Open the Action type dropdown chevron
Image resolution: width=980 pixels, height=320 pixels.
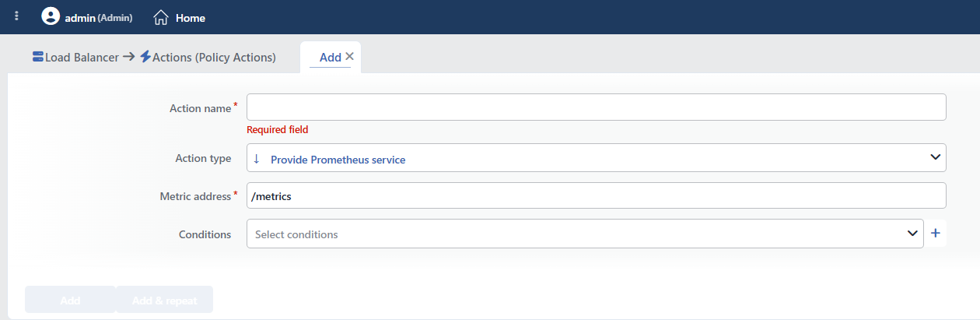tap(935, 157)
